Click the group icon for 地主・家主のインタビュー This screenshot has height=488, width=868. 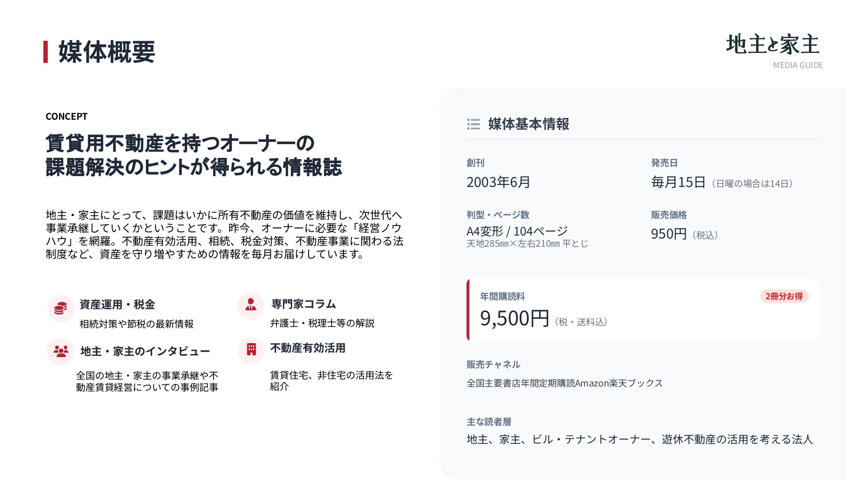[61, 351]
